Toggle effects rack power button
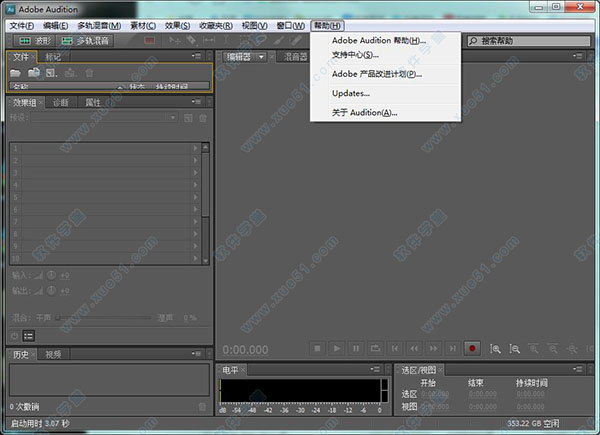The image size is (600, 435). click(15, 336)
